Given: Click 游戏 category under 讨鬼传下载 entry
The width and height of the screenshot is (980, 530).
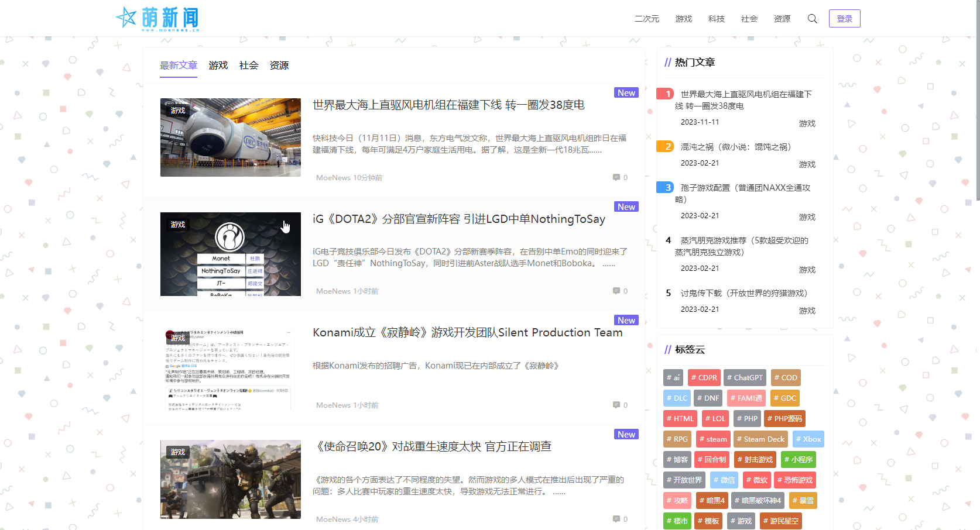Looking at the screenshot, I should pyautogui.click(x=807, y=311).
